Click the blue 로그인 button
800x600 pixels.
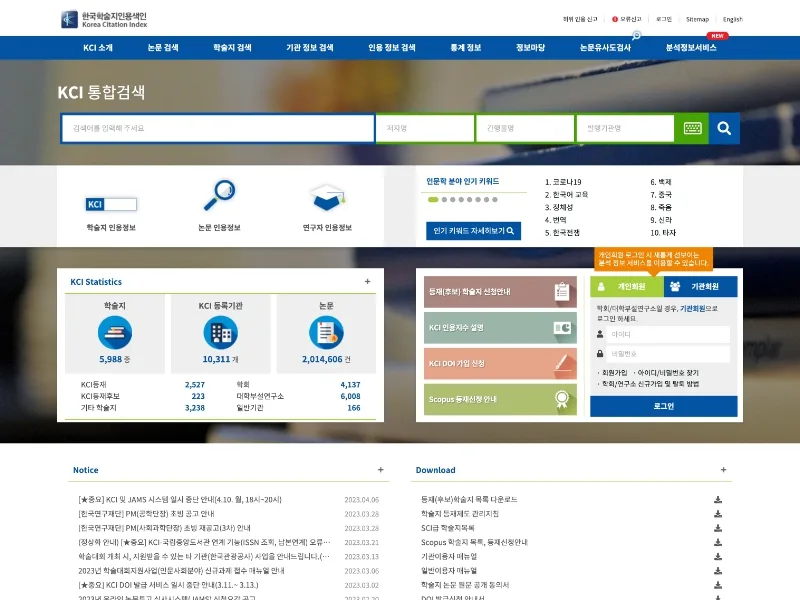click(x=663, y=406)
